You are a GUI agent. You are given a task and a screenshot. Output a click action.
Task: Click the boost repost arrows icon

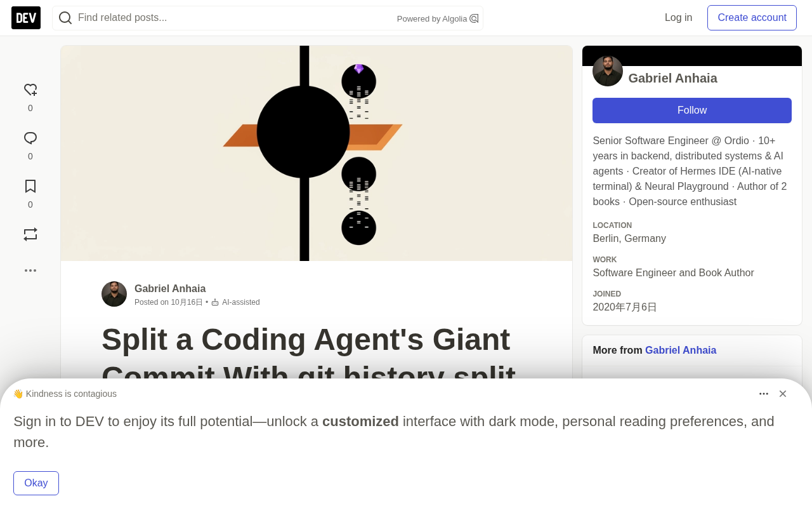click(x=30, y=234)
